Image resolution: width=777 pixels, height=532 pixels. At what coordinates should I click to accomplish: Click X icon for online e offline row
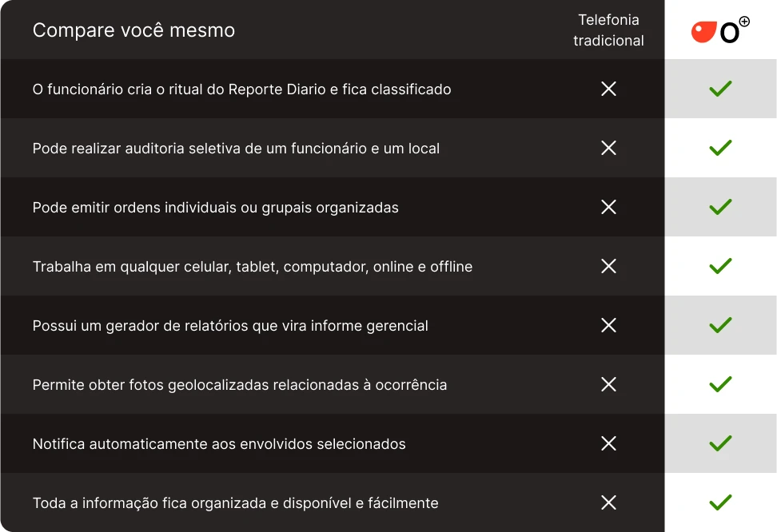[608, 266]
